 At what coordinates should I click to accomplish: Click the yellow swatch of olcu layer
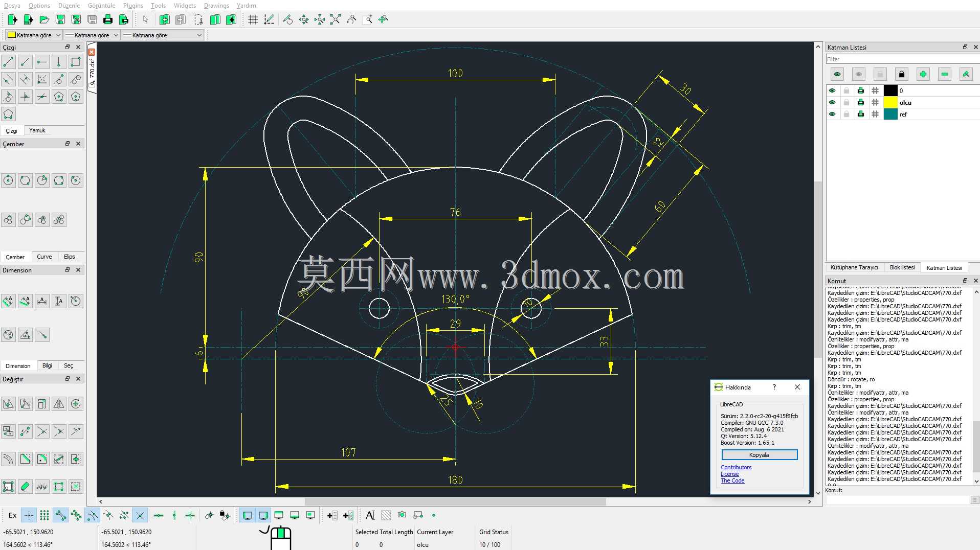click(x=890, y=102)
